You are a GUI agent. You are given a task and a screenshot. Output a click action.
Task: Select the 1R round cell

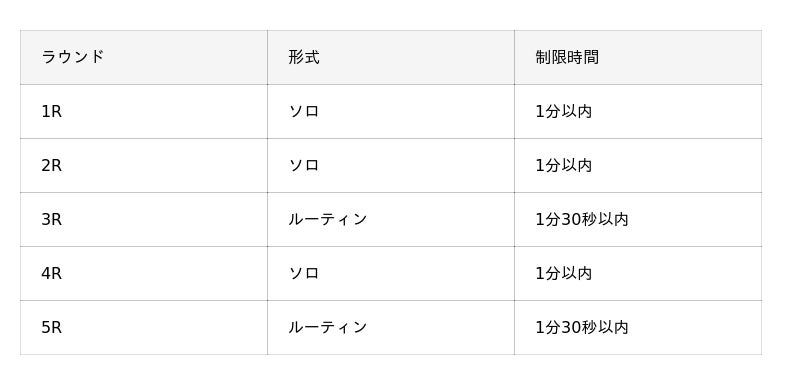coord(144,112)
